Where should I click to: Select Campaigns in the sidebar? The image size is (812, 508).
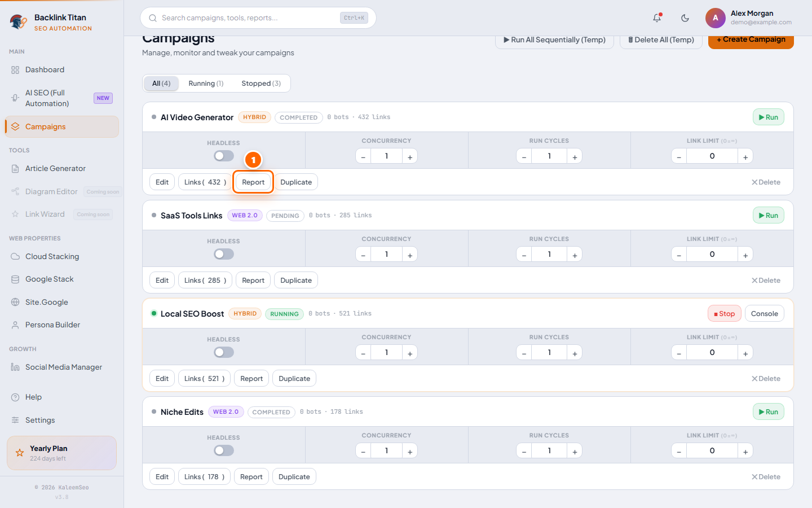(62, 127)
